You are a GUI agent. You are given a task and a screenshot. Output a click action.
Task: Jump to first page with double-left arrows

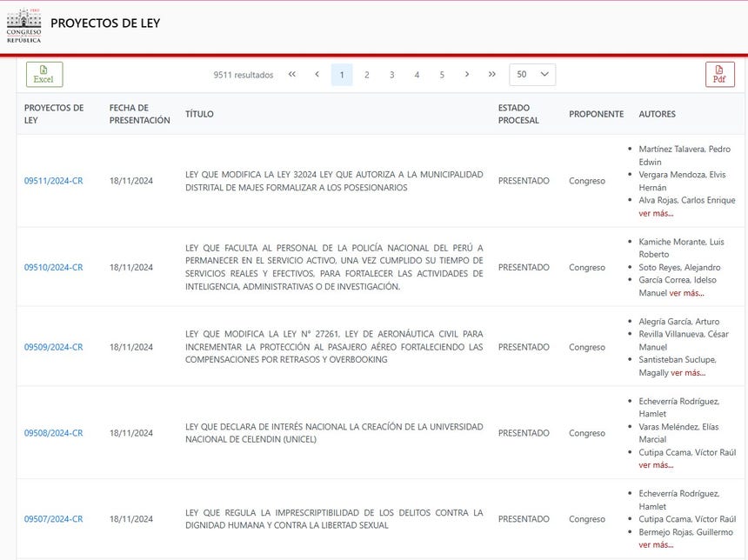click(x=292, y=75)
